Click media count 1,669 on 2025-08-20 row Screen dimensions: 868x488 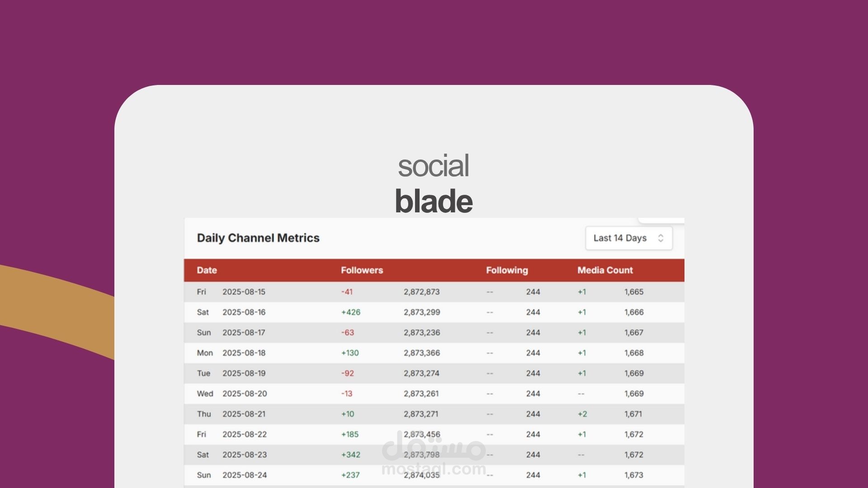pos(634,394)
